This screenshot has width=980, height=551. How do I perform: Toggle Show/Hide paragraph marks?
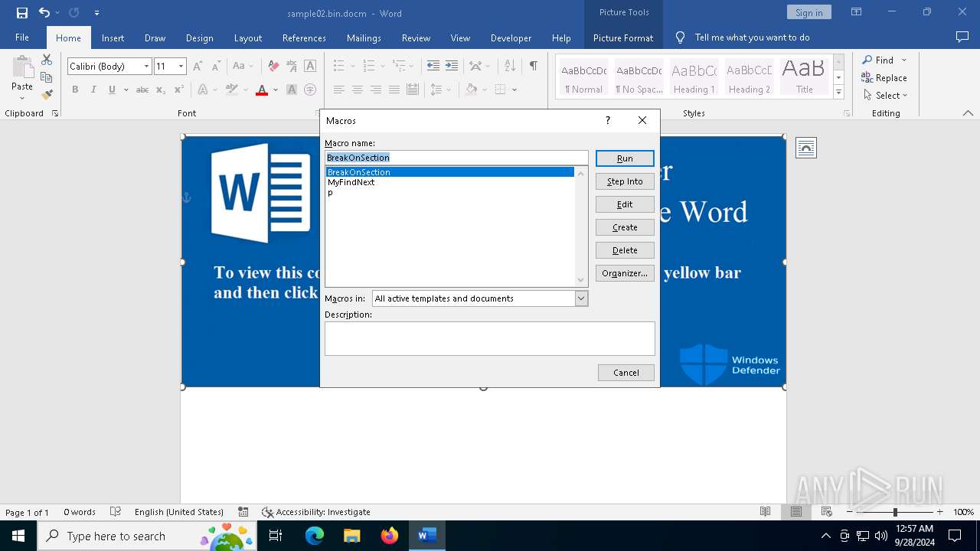tap(533, 66)
